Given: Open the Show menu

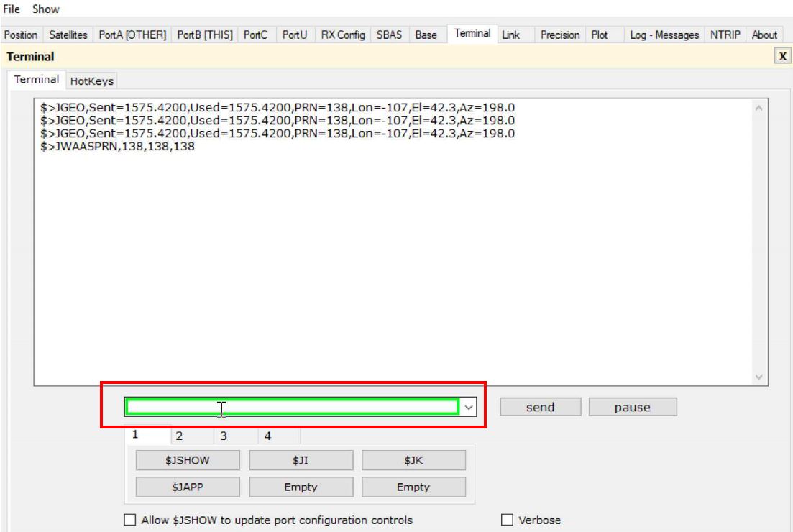Looking at the screenshot, I should point(45,9).
